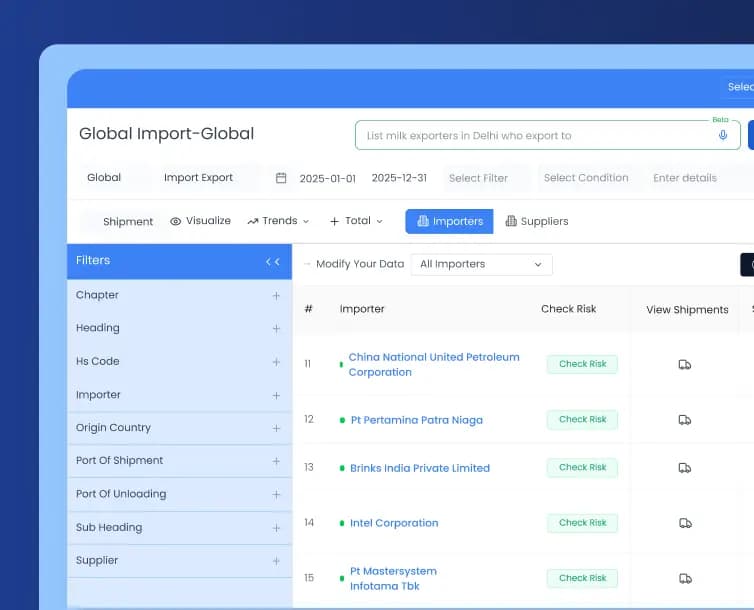Click the Importer column header
754x610 pixels.
pyautogui.click(x=362, y=309)
